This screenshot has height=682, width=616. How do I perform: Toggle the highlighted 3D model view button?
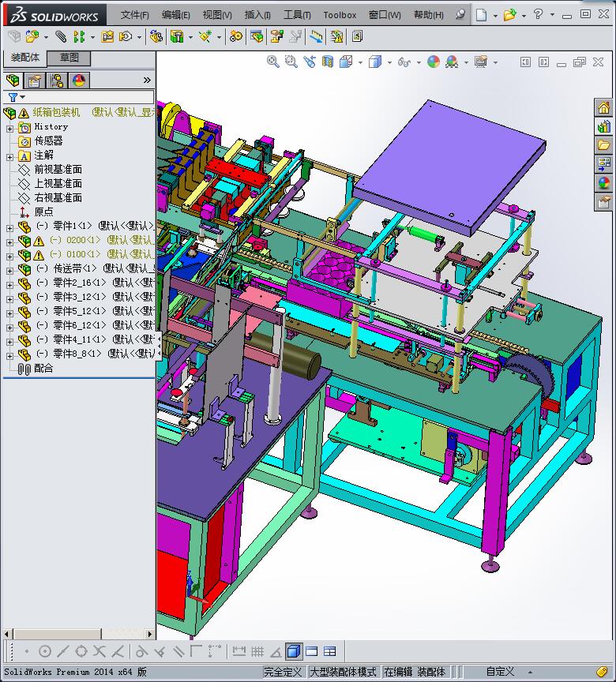point(293,651)
